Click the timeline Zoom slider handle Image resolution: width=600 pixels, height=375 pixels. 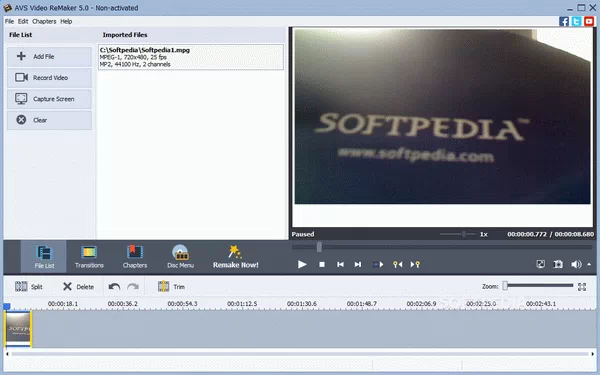pyautogui.click(x=505, y=285)
